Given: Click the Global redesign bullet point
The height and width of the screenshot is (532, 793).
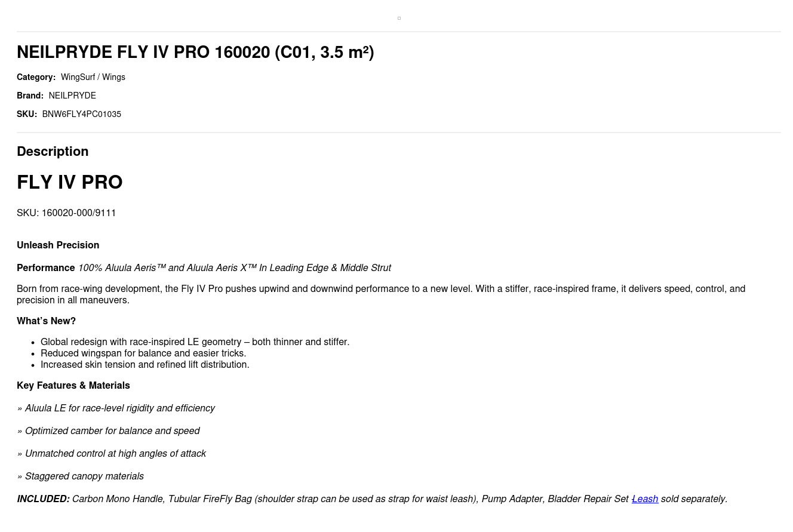Looking at the screenshot, I should pos(195,342).
